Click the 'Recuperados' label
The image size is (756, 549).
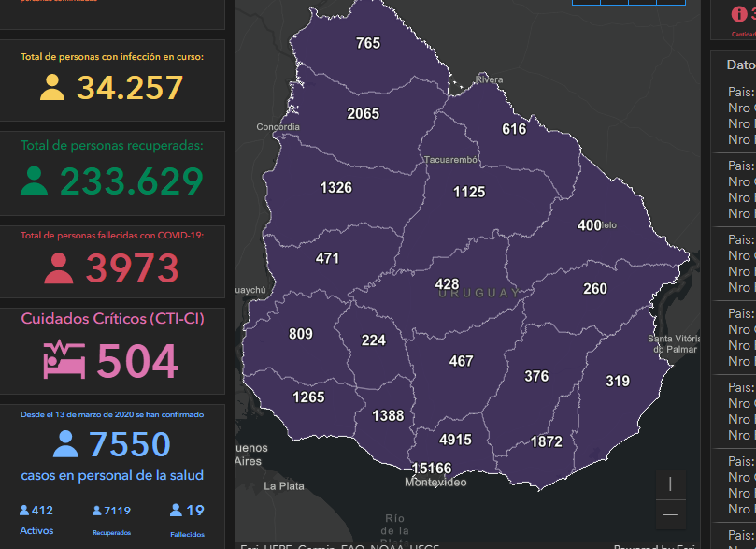point(112,532)
